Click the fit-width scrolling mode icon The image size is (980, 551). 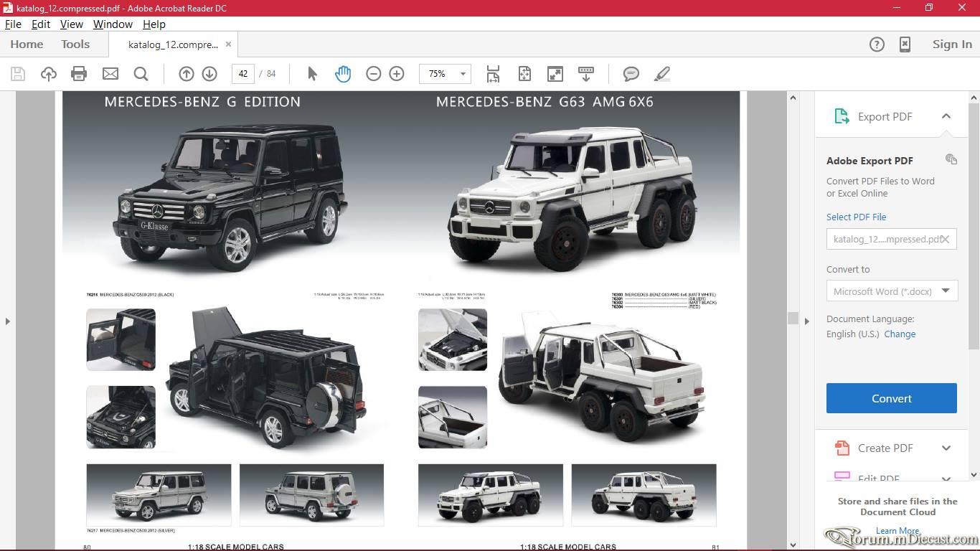(x=493, y=74)
